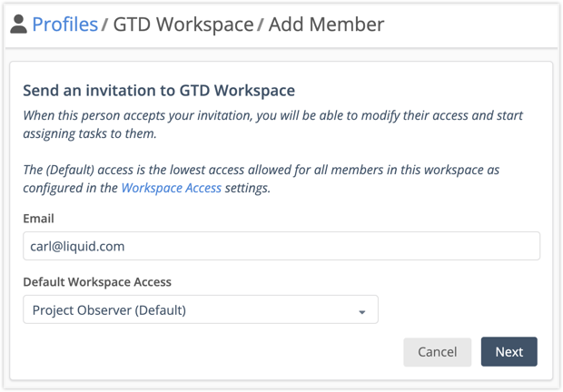This screenshot has width=563, height=392.
Task: Click the Send an invitation heading
Action: coord(158,90)
